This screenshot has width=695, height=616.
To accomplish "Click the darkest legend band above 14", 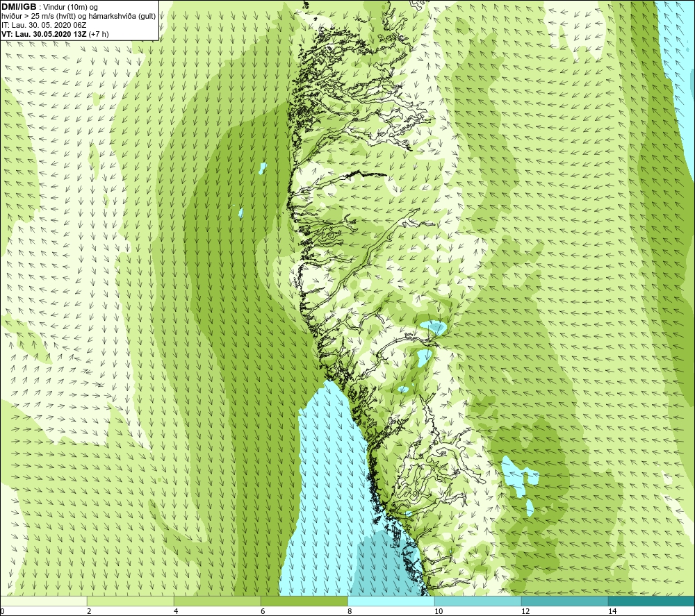I will pyautogui.click(x=652, y=601).
